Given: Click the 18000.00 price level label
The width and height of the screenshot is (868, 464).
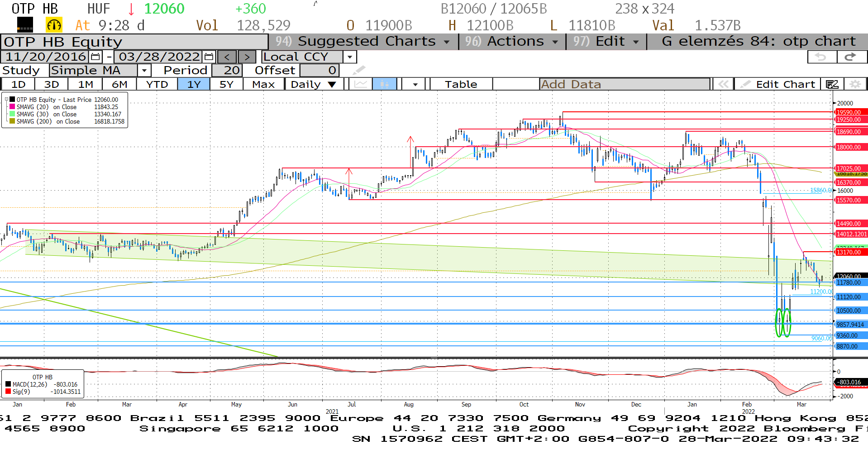Looking at the screenshot, I should tap(851, 147).
